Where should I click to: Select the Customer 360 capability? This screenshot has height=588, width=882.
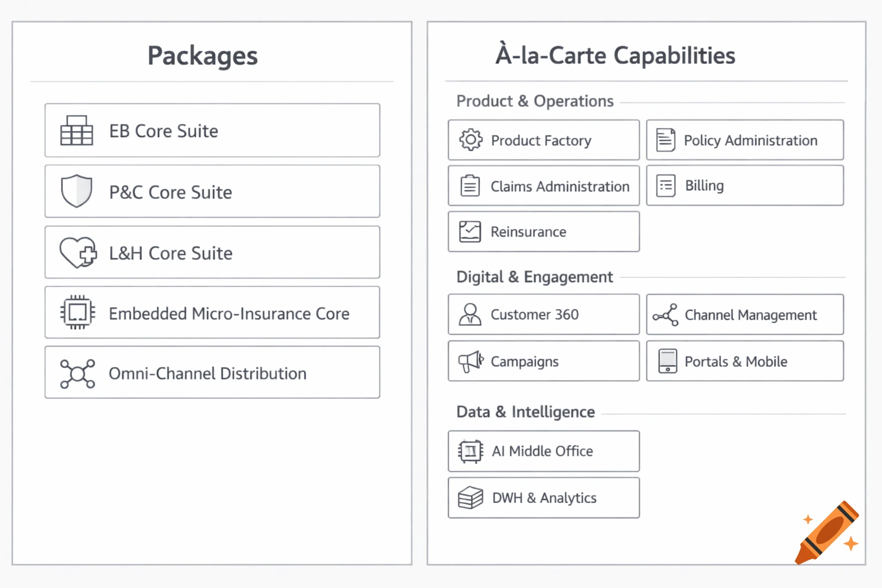pyautogui.click(x=544, y=314)
